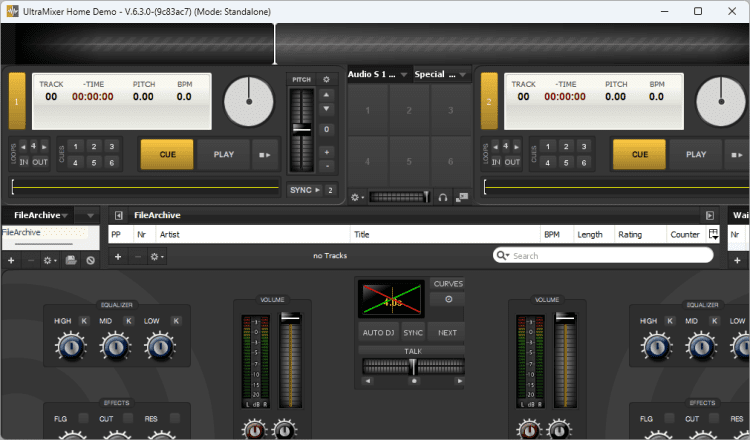Add a group with FileArchive sidebar plus
The width and height of the screenshot is (750, 440).
(x=11, y=261)
